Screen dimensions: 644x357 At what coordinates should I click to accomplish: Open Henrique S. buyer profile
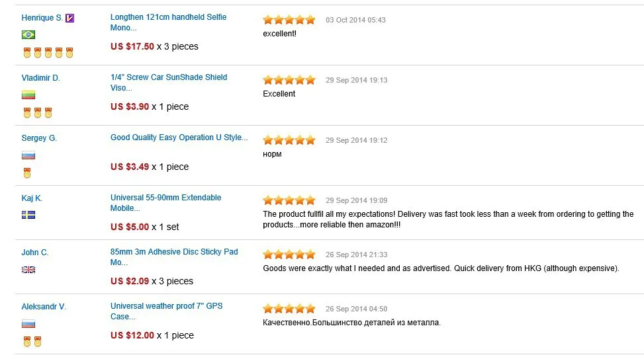click(x=42, y=18)
